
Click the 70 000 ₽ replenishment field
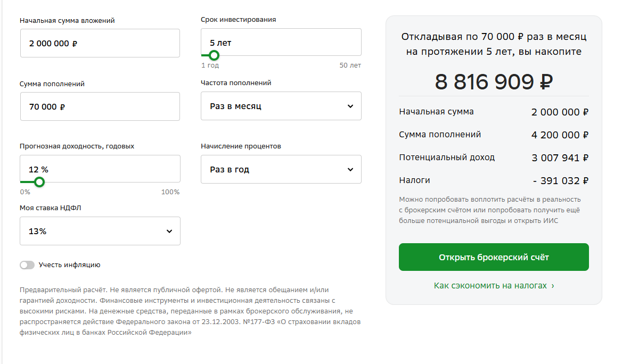(x=100, y=106)
